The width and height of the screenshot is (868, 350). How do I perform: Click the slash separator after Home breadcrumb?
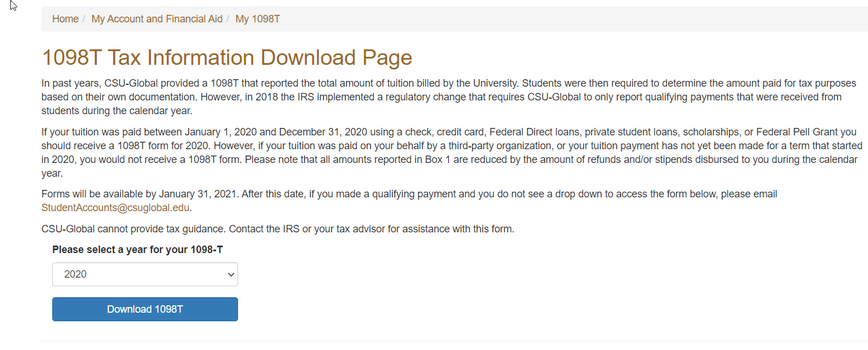(x=84, y=19)
